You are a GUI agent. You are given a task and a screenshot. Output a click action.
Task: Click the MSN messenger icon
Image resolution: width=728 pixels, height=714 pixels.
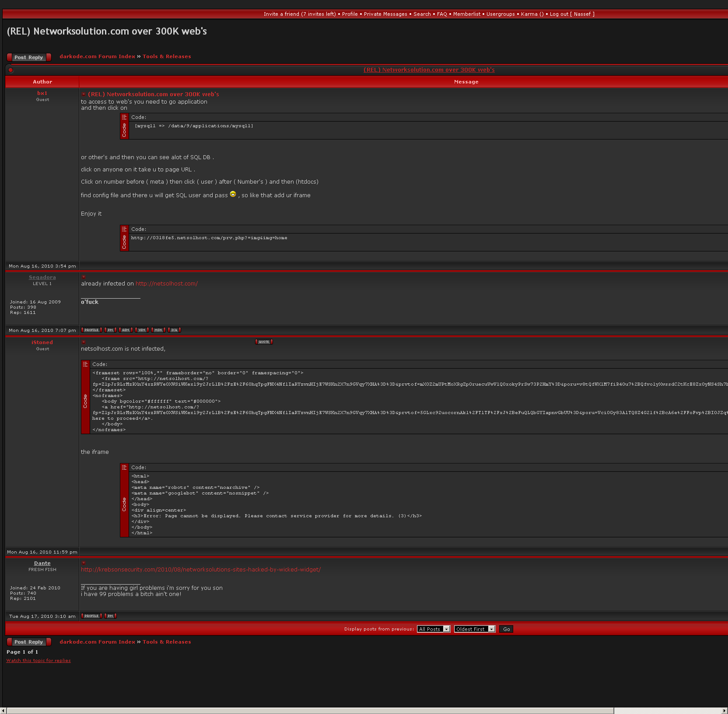click(x=158, y=330)
